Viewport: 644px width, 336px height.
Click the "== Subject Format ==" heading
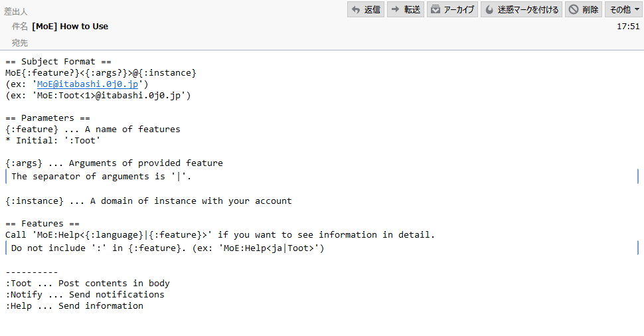[58, 62]
